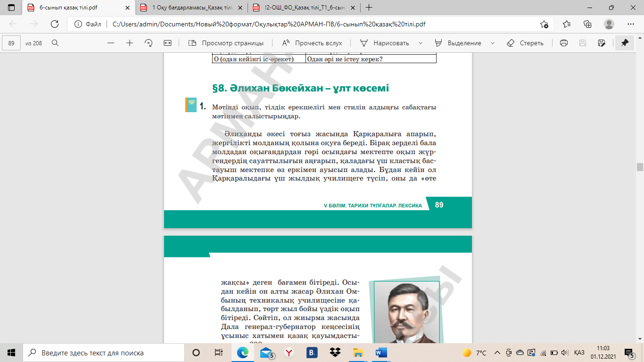
Task: Switch to Microsoft Word from the taskbar
Action: (x=381, y=353)
